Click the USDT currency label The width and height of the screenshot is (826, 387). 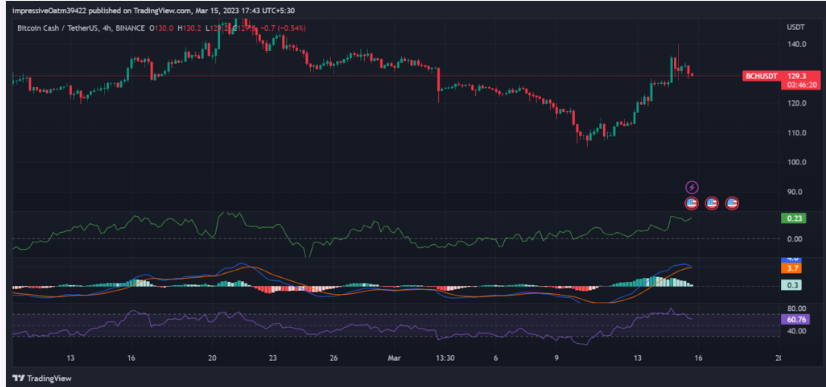click(x=794, y=26)
